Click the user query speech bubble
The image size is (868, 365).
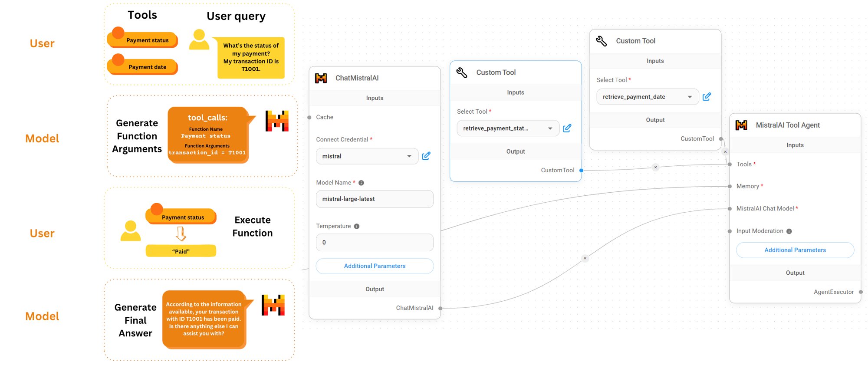(249, 57)
